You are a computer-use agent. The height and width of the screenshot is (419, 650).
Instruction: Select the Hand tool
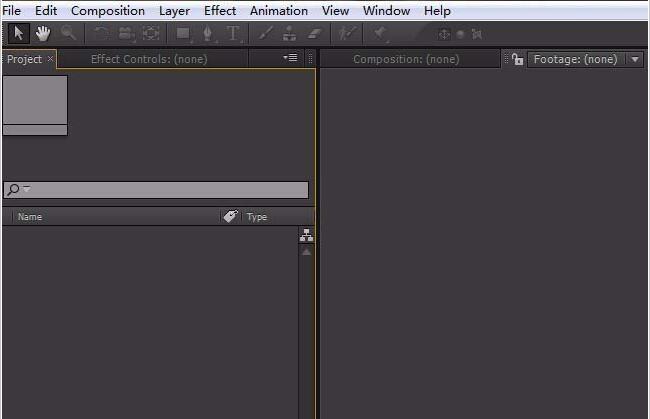click(x=43, y=34)
